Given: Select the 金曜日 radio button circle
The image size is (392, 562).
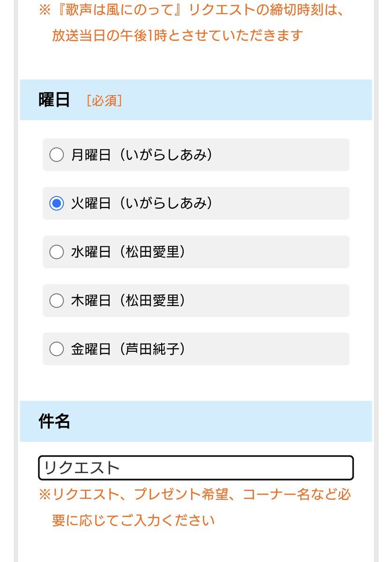Looking at the screenshot, I should pos(57,349).
